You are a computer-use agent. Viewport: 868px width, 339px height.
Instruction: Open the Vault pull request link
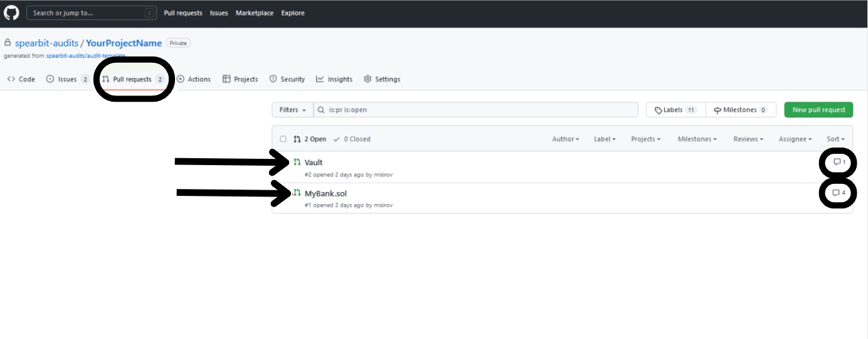pos(314,163)
